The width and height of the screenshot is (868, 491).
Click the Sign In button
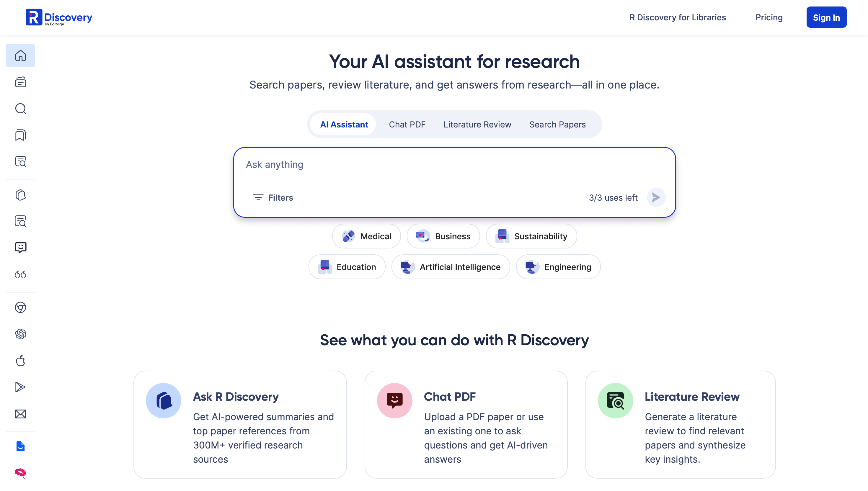[x=826, y=17]
